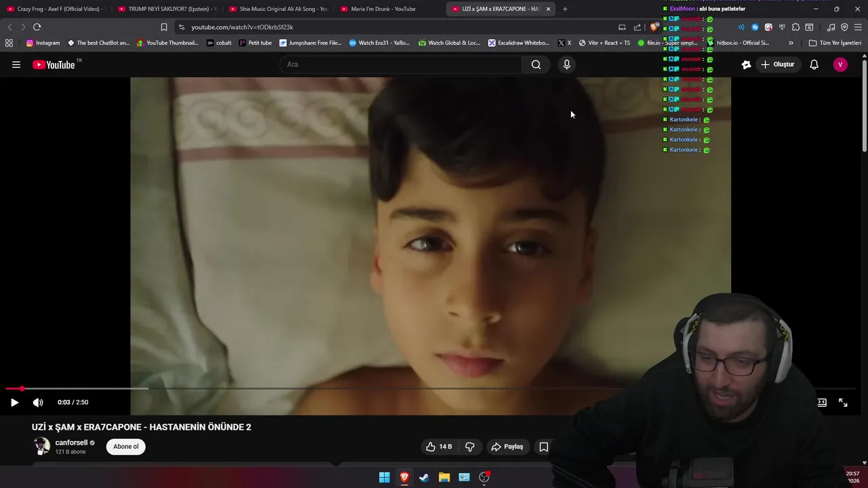Click the Oluştur create button

coord(778,64)
